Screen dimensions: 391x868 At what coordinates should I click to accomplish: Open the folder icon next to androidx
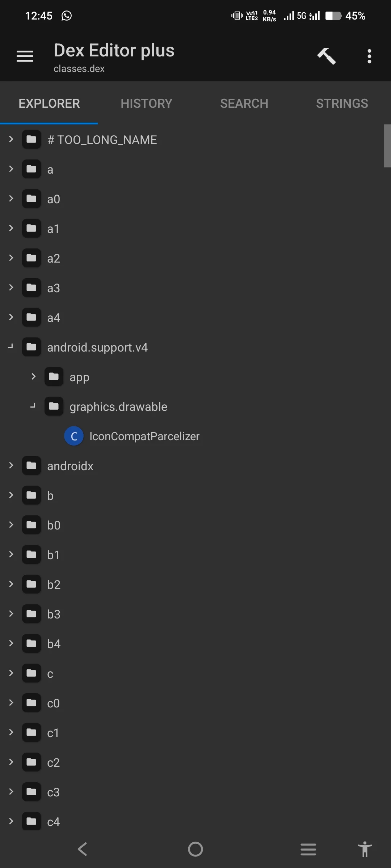[31, 466]
